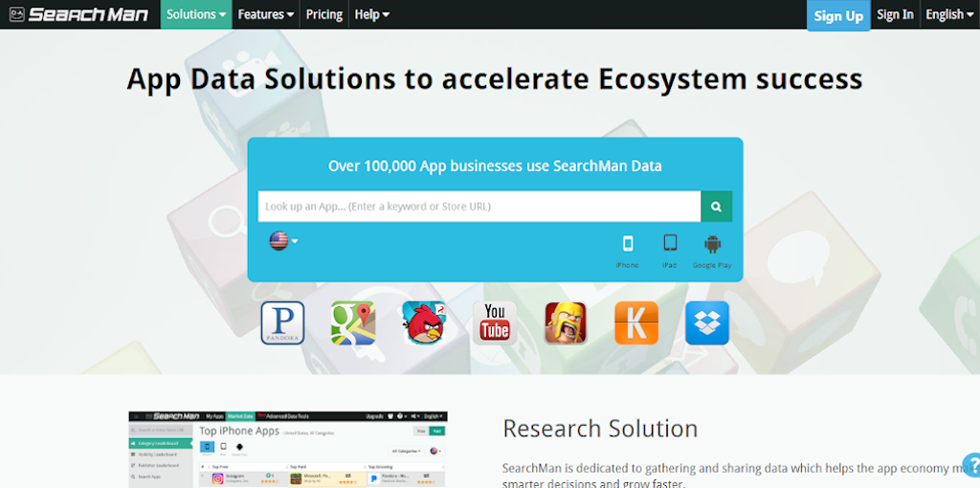This screenshot has height=488, width=980.
Task: Click the Sign In link
Action: (x=895, y=14)
